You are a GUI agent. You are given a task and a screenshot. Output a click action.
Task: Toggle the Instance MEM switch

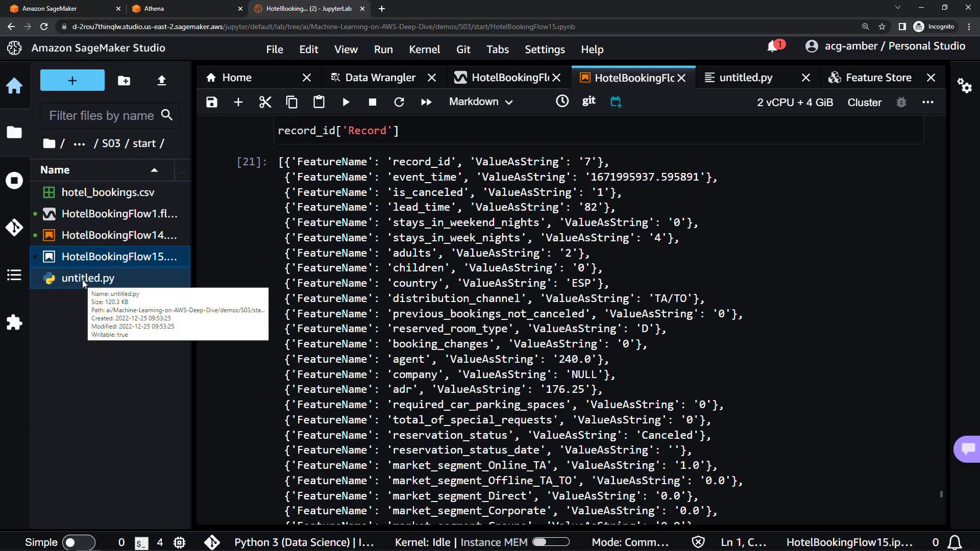tap(550, 542)
